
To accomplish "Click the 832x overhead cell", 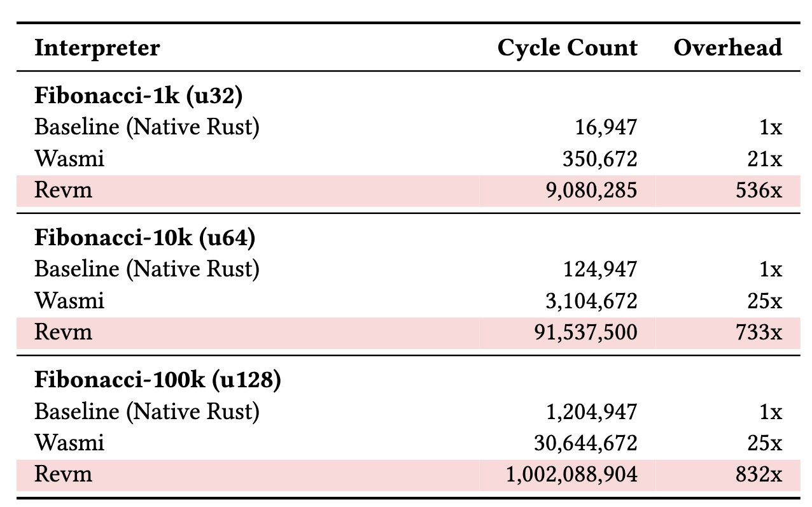I will coord(760,474).
